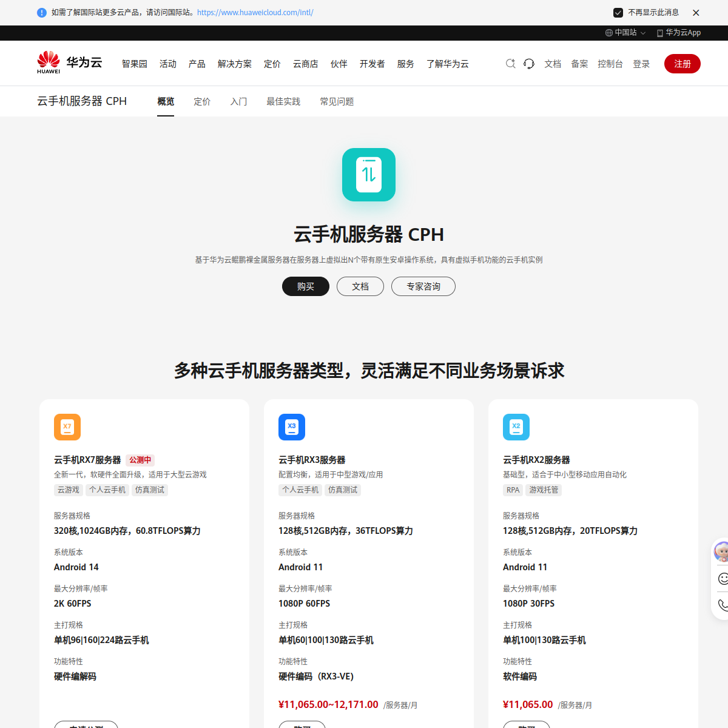Click the 云手机RX2服务器 card title
This screenshot has width=728, height=728.
[x=536, y=460]
